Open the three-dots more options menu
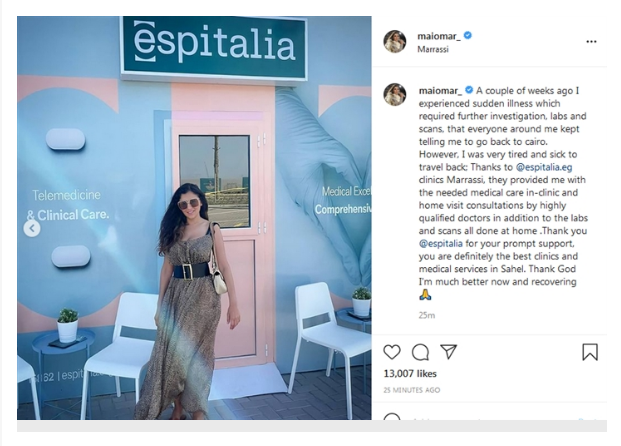 pyautogui.click(x=591, y=42)
